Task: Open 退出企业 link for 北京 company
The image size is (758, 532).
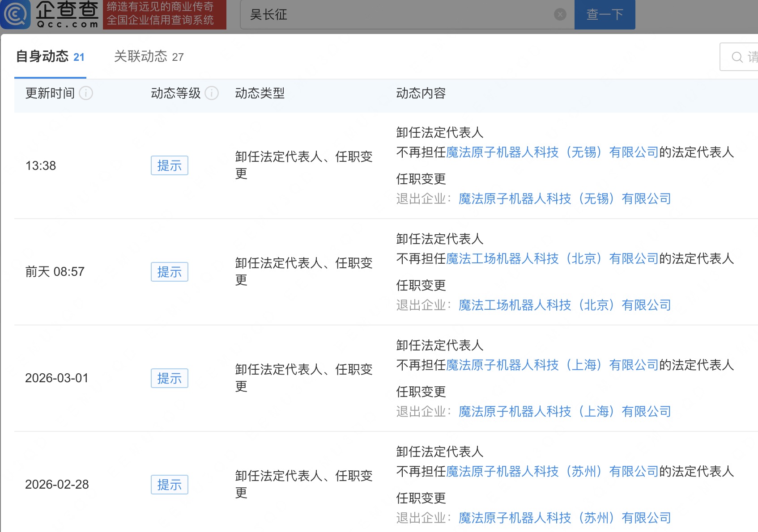Action: (x=565, y=305)
